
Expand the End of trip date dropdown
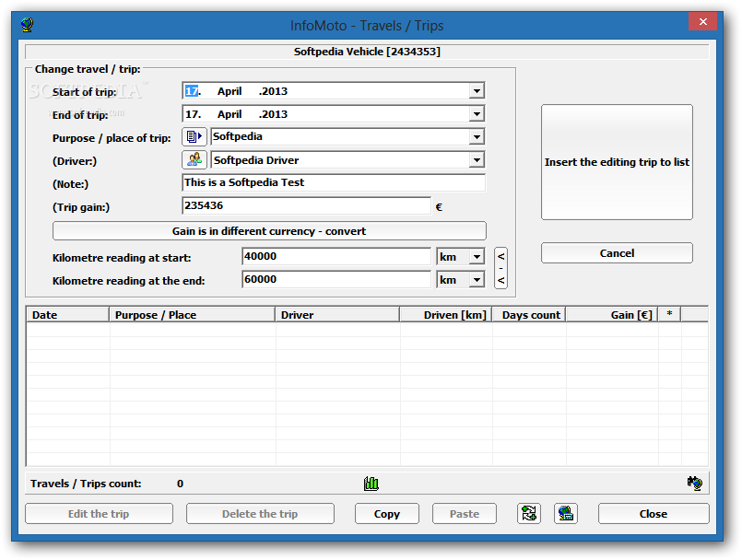click(477, 114)
